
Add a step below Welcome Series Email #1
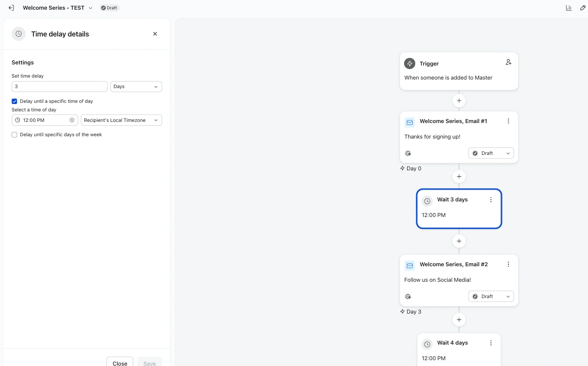459,177
